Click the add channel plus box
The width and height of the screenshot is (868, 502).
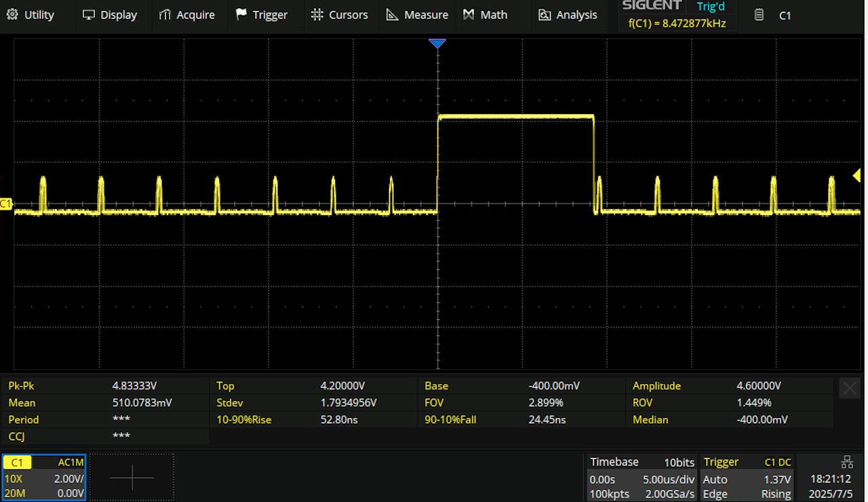click(x=132, y=478)
